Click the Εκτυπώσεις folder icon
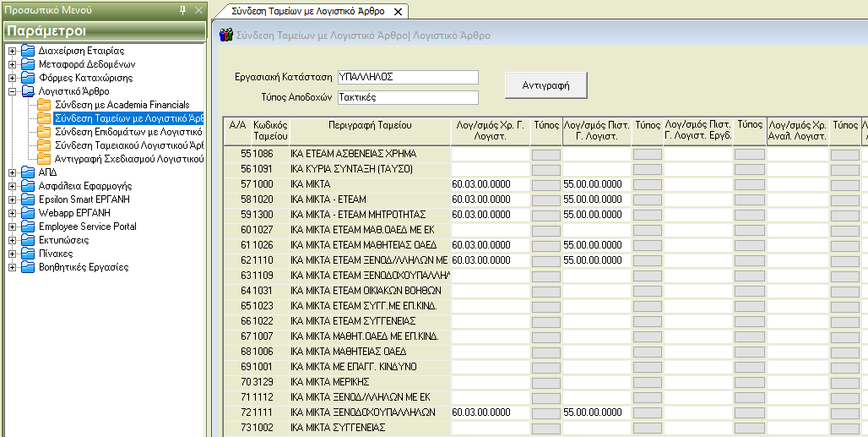The image size is (868, 437). tap(29, 240)
